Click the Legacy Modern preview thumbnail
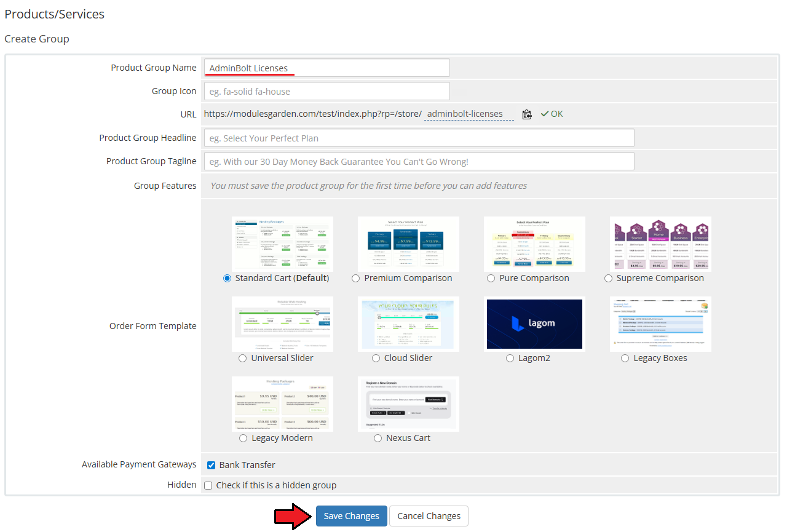The width and height of the screenshot is (787, 532). point(283,404)
